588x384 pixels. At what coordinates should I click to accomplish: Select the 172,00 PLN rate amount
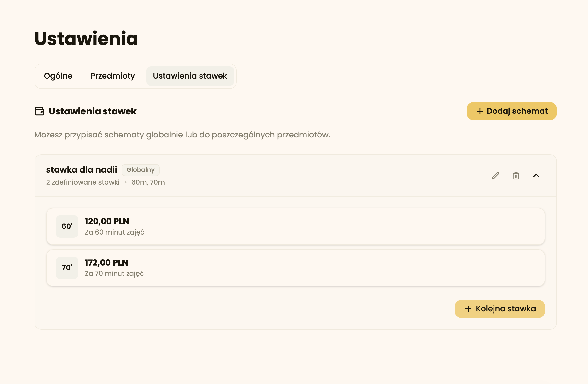coord(106,263)
